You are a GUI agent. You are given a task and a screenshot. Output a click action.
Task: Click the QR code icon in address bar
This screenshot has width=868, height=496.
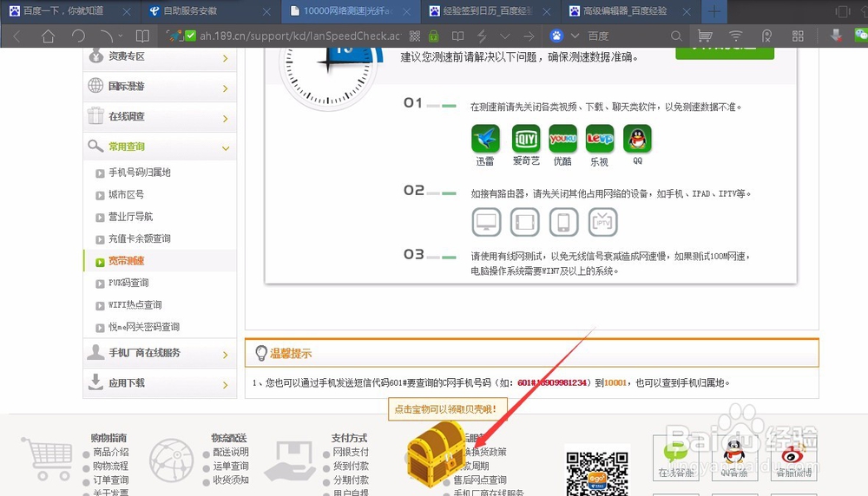[x=415, y=36]
